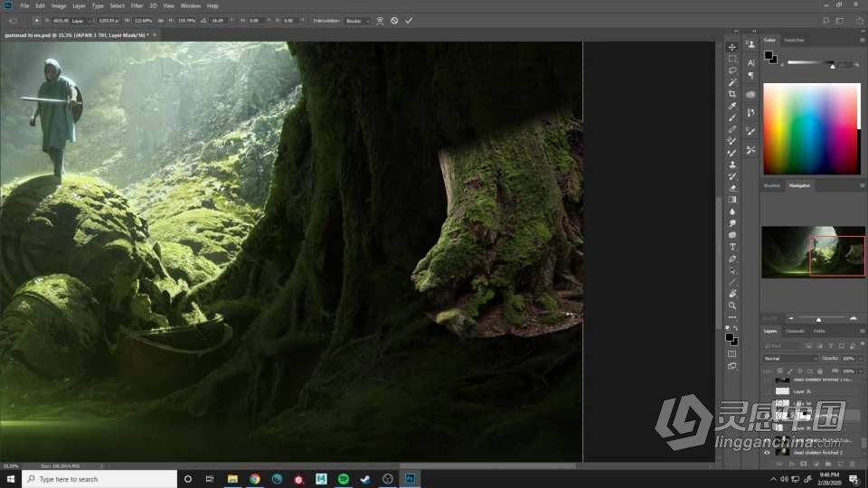This screenshot has height=488, width=868.
Task: Select the Magic Wand tool
Action: 732,82
